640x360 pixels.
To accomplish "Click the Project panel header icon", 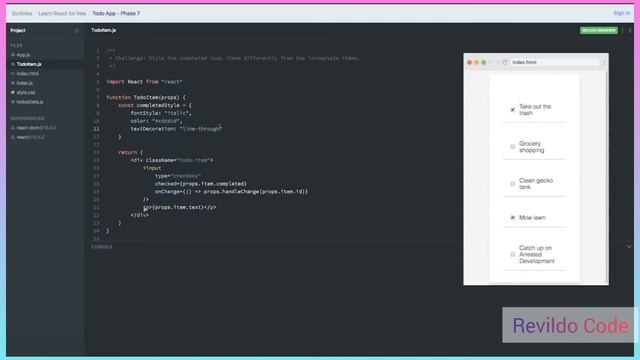I will coord(76,31).
